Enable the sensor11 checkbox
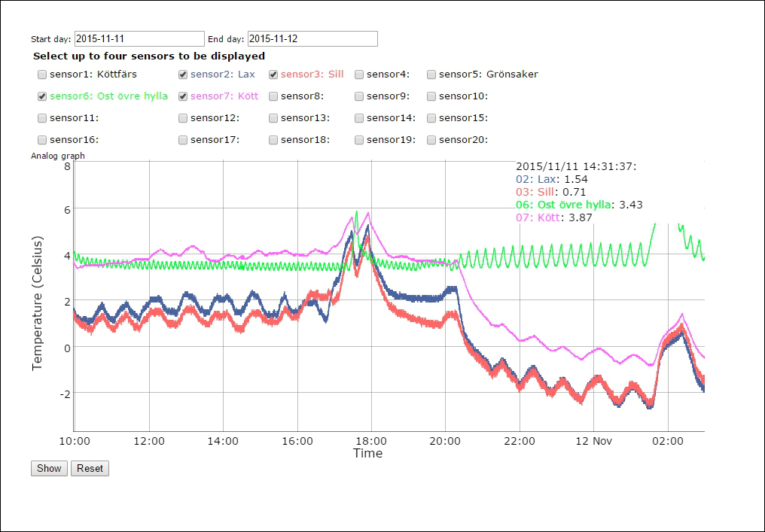The width and height of the screenshot is (765, 532). (42, 118)
